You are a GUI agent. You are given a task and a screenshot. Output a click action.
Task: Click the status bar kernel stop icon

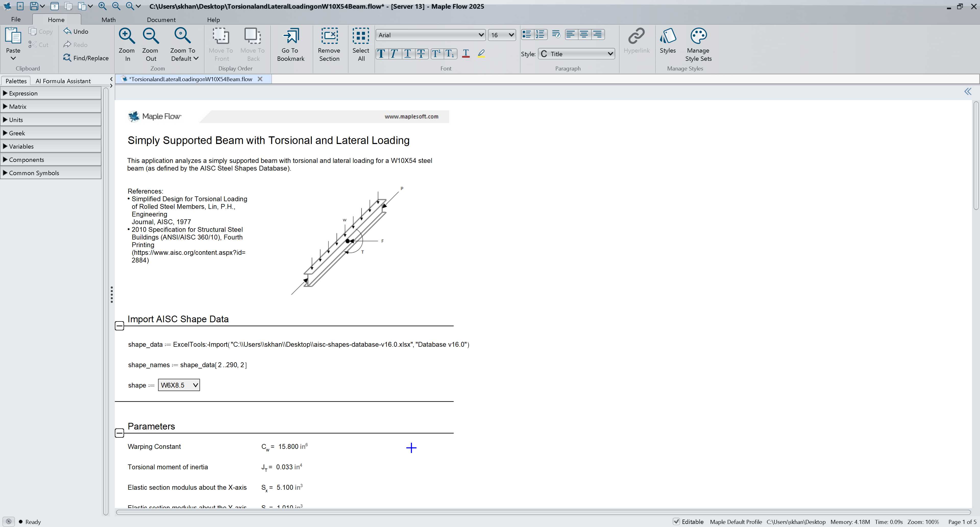coord(8,521)
